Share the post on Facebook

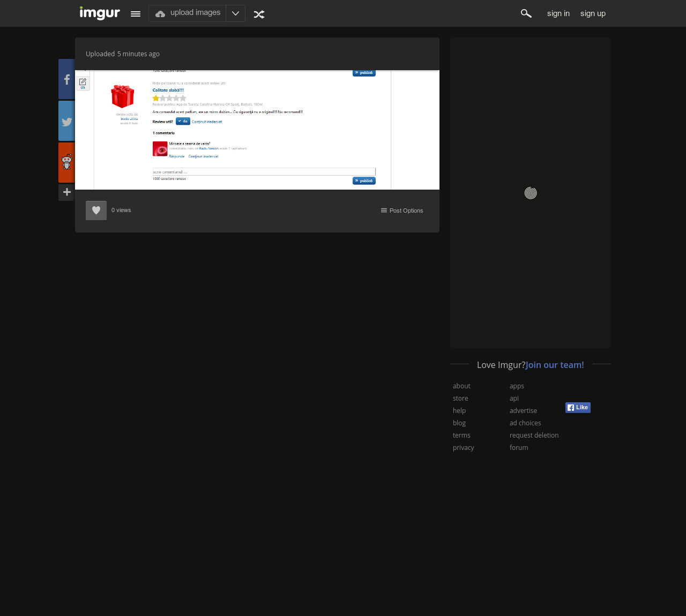[x=66, y=79]
